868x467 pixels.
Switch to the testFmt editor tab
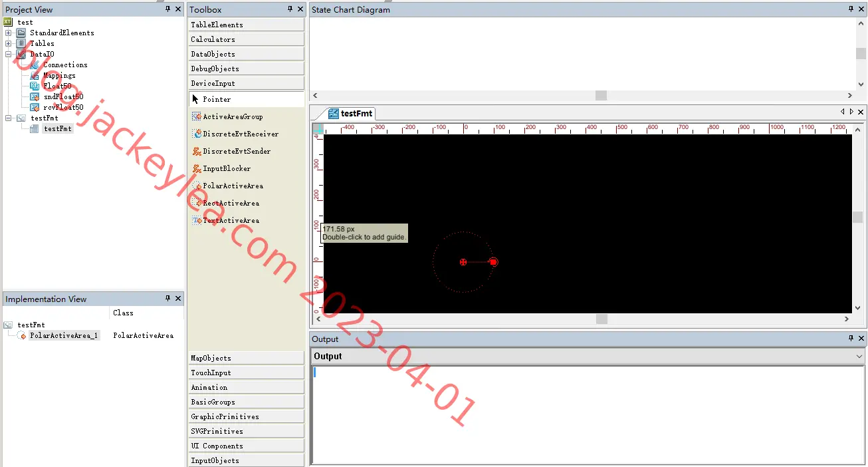[x=352, y=113]
